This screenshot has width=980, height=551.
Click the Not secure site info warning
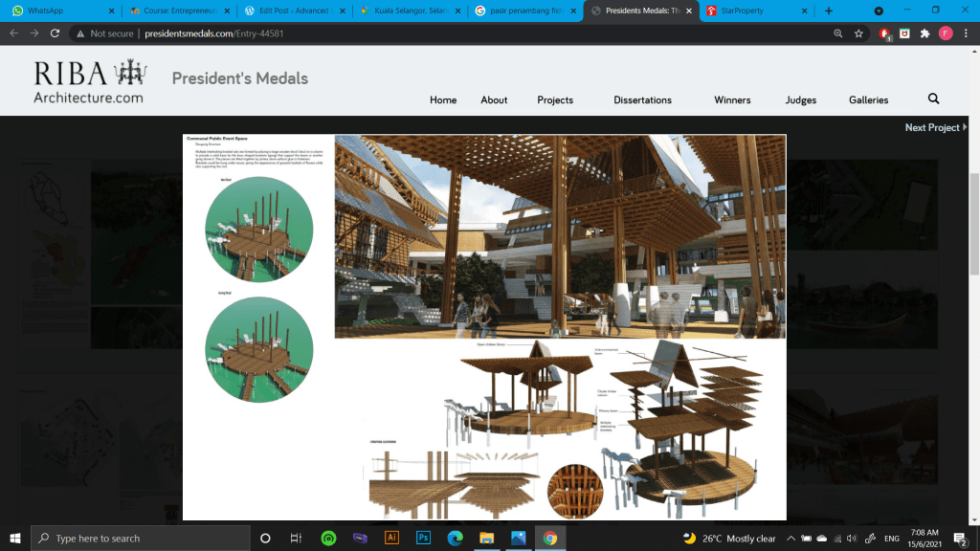103,33
